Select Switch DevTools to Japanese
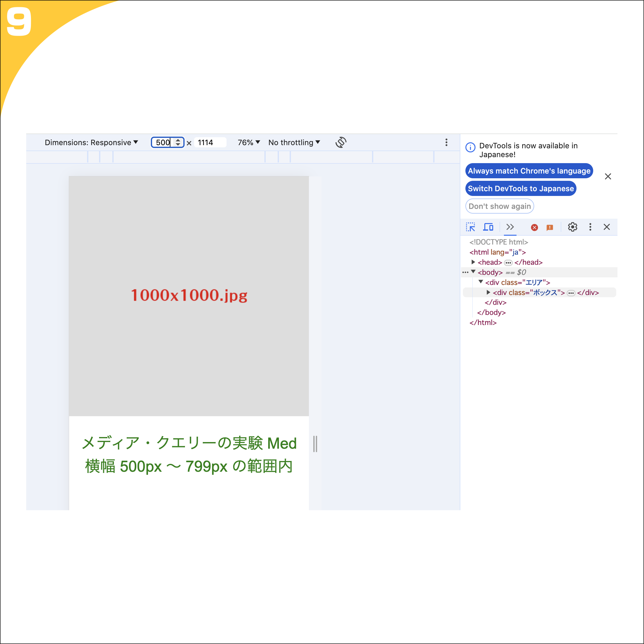The height and width of the screenshot is (644, 644). coord(521,188)
